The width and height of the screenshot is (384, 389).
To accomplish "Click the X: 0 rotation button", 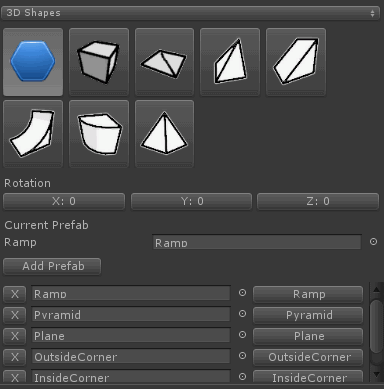I will 64,201.
